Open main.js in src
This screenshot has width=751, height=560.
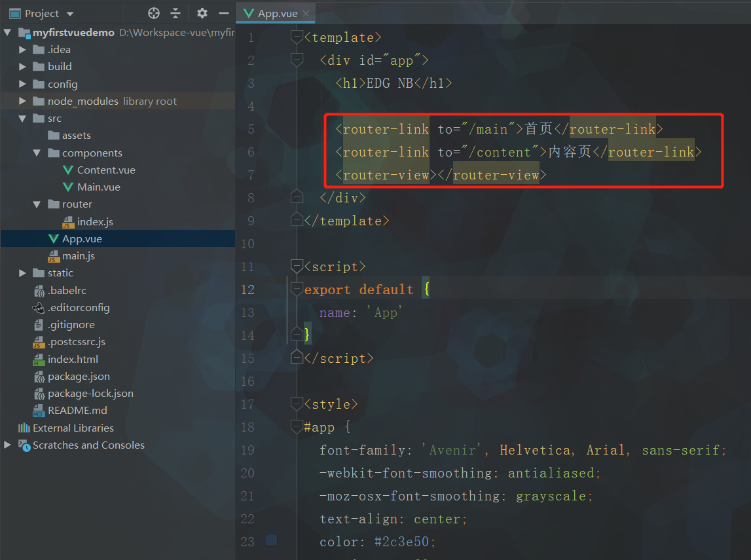pyautogui.click(x=78, y=256)
